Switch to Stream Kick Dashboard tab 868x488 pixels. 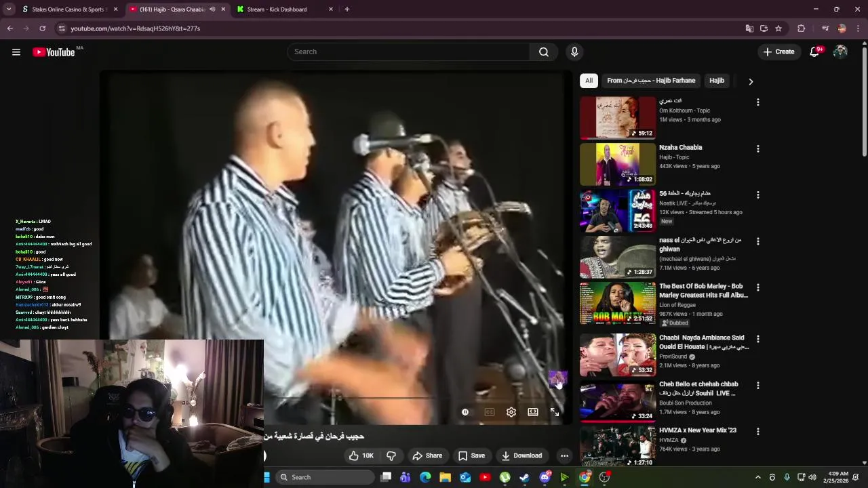(x=285, y=9)
